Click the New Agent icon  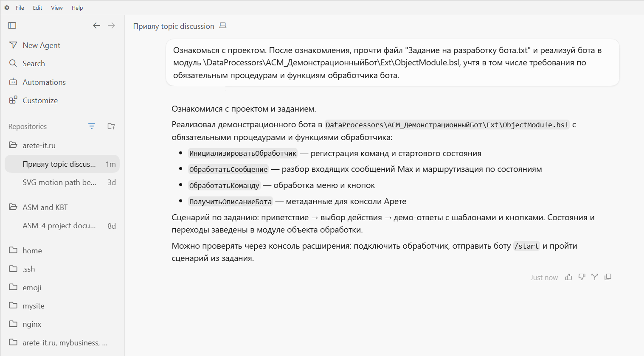click(13, 45)
